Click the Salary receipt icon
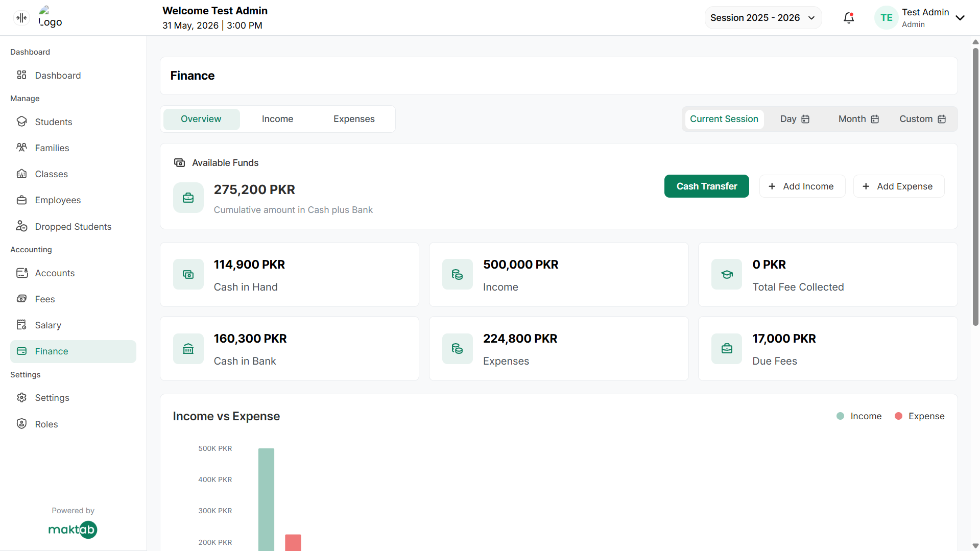The image size is (980, 551). pos(21,325)
